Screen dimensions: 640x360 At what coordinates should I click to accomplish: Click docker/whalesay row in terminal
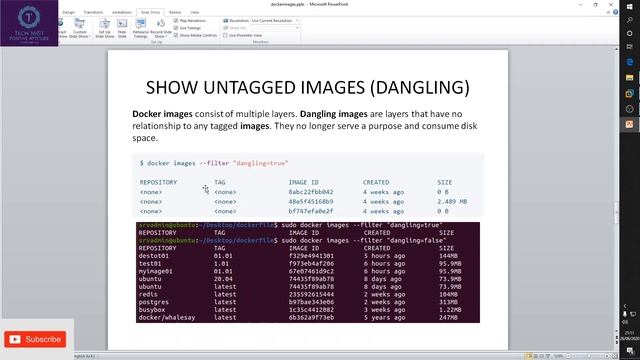click(298, 317)
